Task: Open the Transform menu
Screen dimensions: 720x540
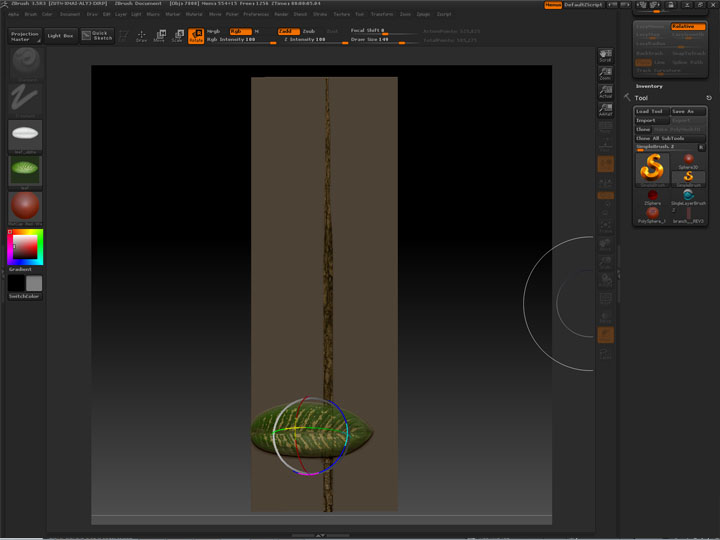Action: pyautogui.click(x=382, y=15)
